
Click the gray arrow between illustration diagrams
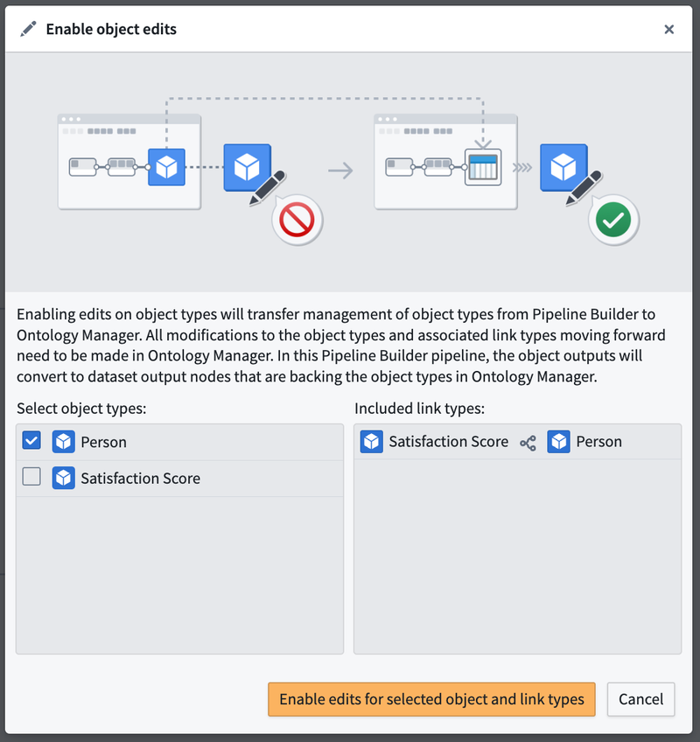[340, 171]
